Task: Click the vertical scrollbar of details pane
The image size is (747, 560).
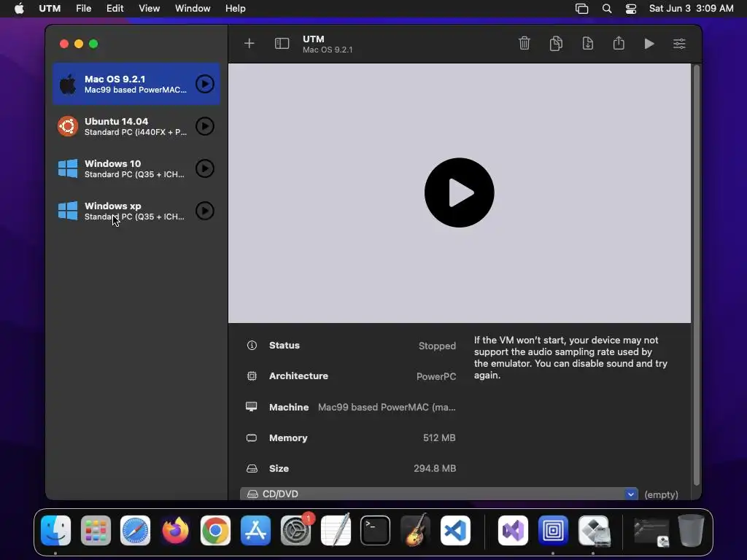Action: [x=697, y=276]
